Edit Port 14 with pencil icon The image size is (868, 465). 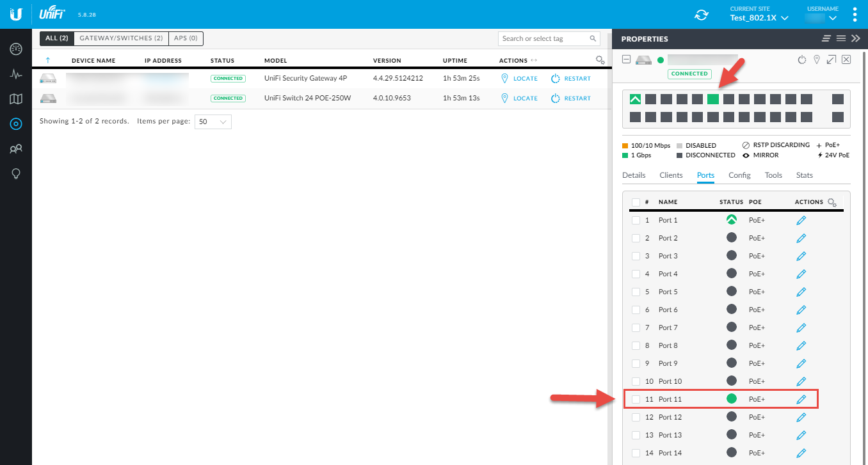click(x=801, y=453)
